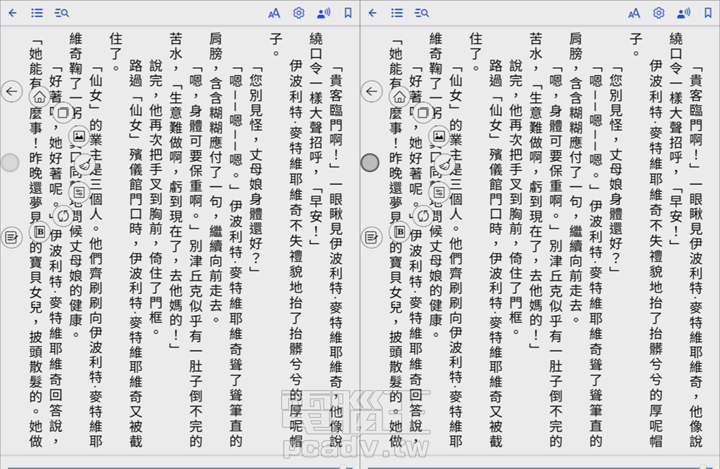Bookmark current page in right pane
Viewport: 720px width, 469px height.
point(708,13)
